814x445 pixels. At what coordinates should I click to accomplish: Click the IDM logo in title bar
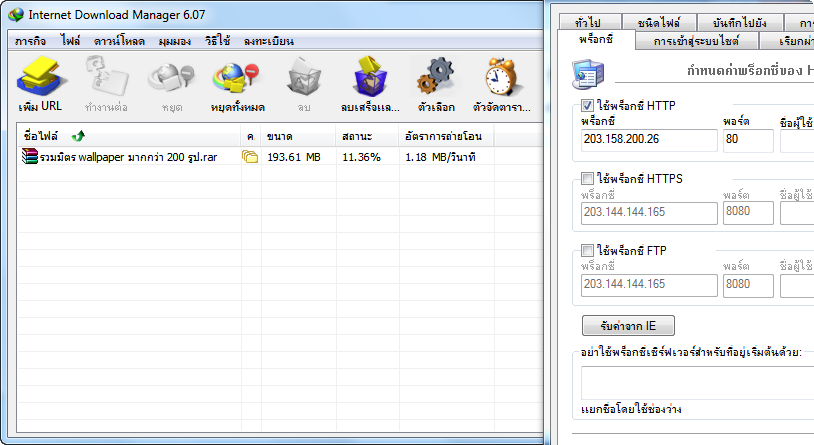click(16, 15)
